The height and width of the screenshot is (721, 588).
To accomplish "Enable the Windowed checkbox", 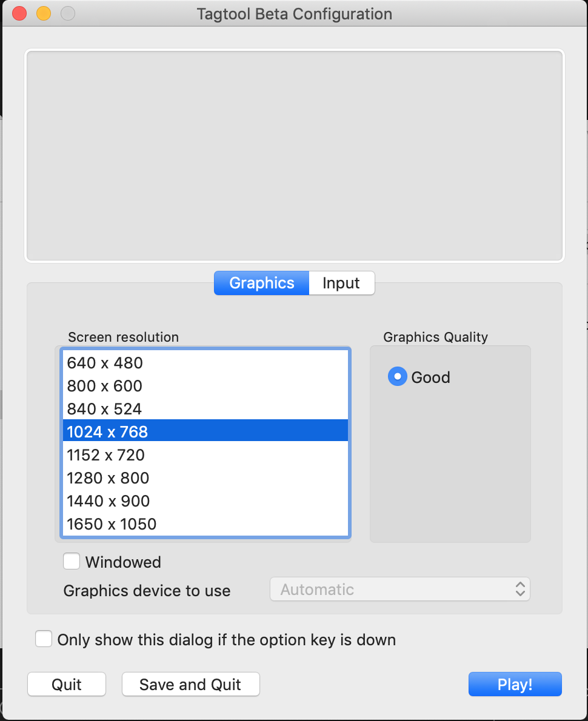I will (x=72, y=562).
